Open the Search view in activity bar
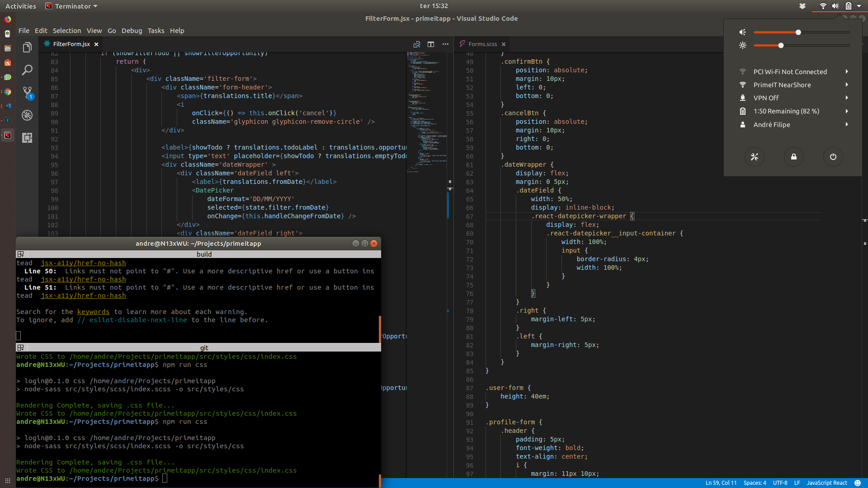This screenshot has width=868, height=488. (x=27, y=70)
